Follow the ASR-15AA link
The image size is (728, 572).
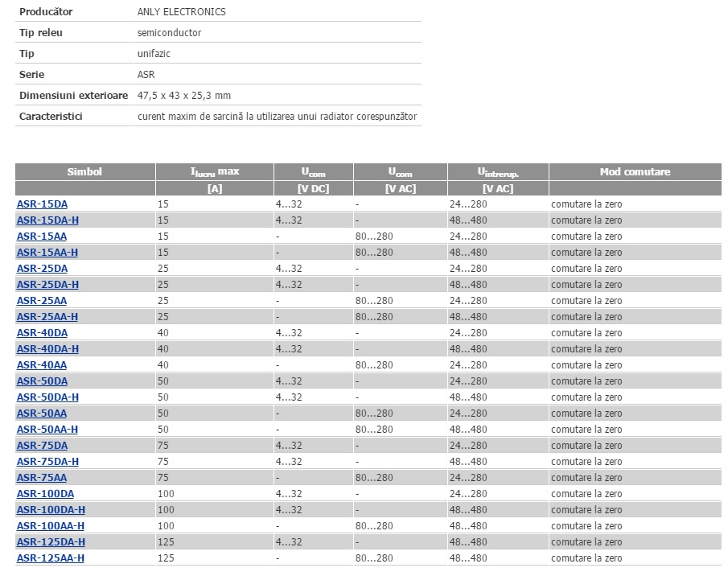[42, 237]
